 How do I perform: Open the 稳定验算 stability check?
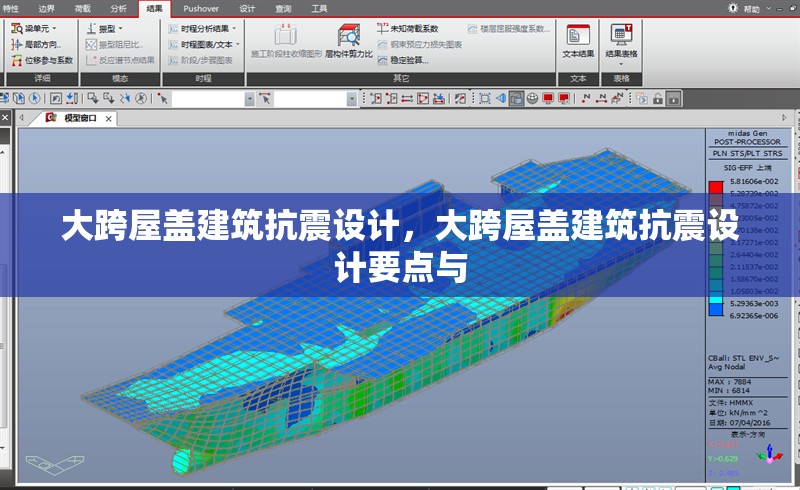coord(403,60)
